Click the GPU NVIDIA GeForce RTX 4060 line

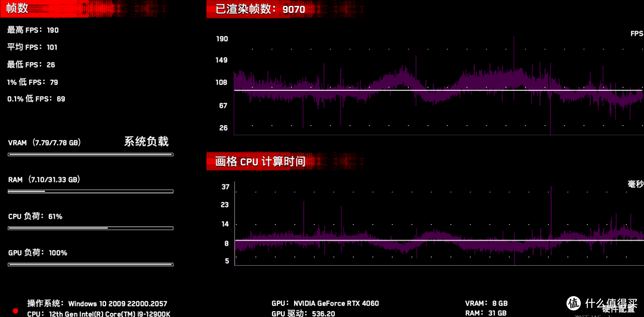326,303
